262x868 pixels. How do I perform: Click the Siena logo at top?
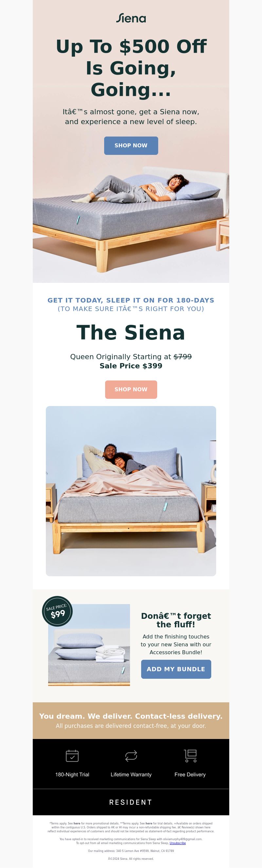click(x=131, y=18)
